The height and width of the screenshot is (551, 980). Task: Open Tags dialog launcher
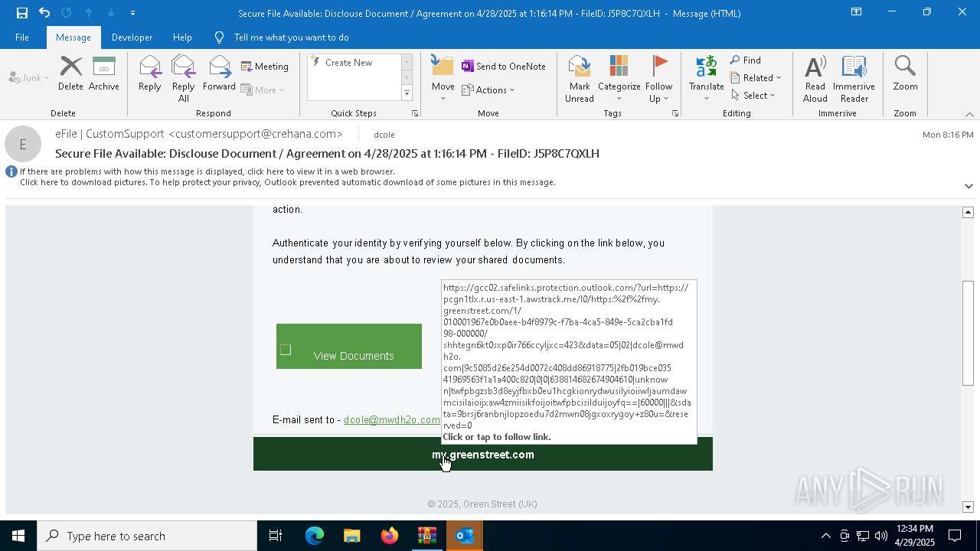pos(675,113)
